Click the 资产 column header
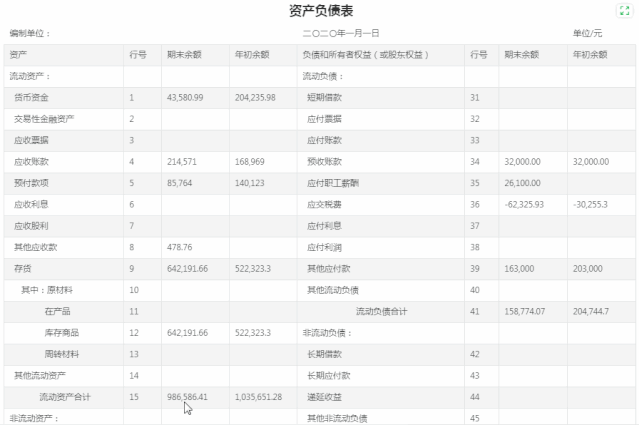639x425 pixels. pos(18,55)
